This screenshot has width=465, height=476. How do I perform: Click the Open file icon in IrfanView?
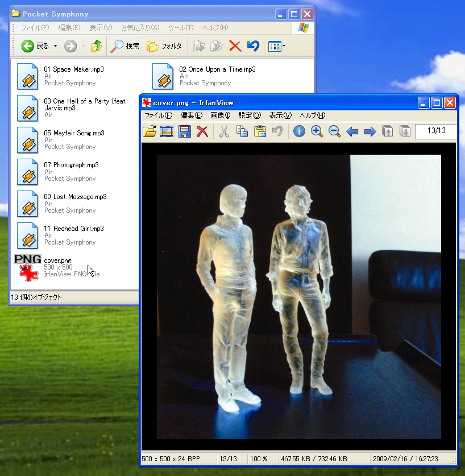click(x=150, y=131)
